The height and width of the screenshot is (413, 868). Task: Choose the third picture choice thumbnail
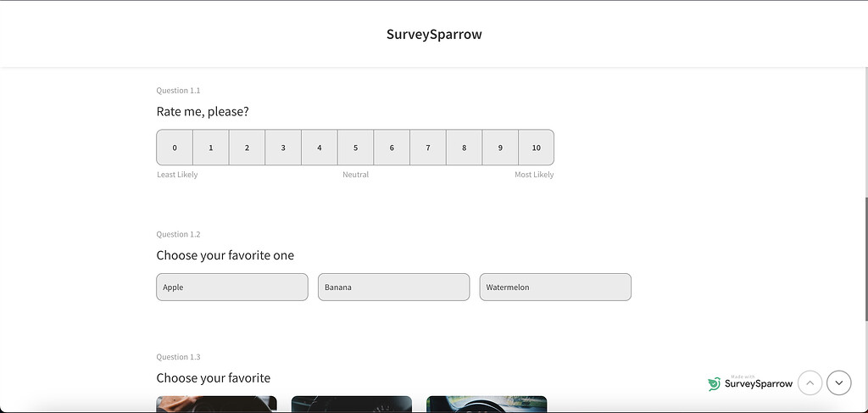(x=487, y=405)
